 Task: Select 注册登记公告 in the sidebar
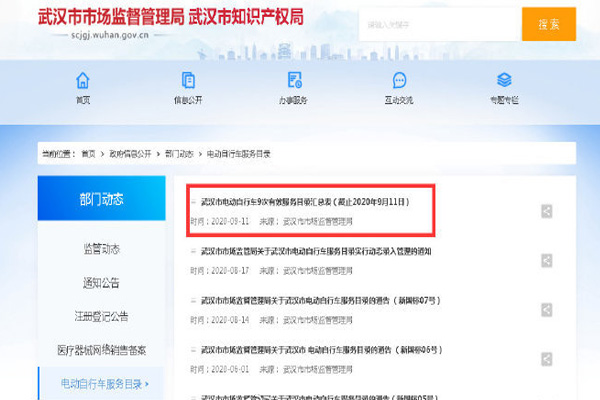101,317
